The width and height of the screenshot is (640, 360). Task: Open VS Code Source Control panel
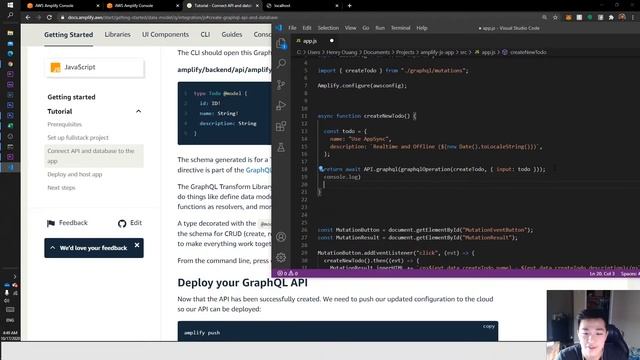pos(281,84)
